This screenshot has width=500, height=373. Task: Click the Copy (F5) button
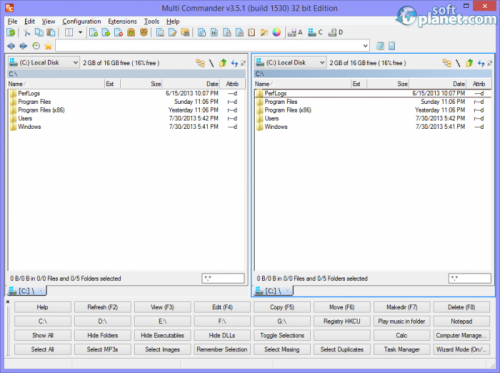tap(282, 307)
